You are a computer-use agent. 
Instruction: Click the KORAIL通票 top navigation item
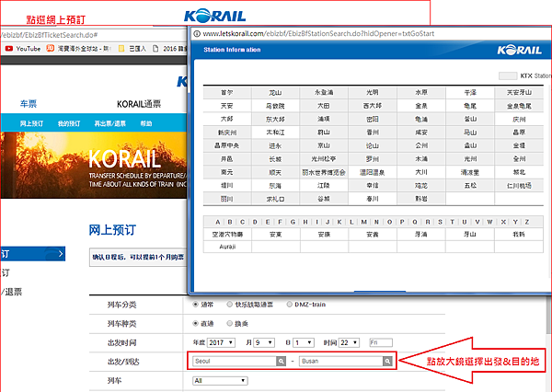tap(139, 104)
